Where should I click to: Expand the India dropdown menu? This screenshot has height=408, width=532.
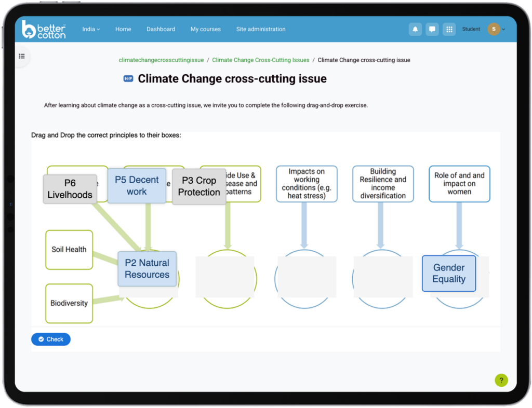pos(91,30)
